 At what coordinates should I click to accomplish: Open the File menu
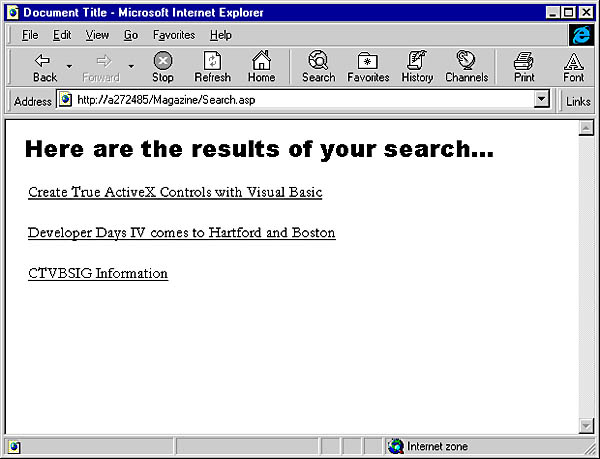coord(30,35)
